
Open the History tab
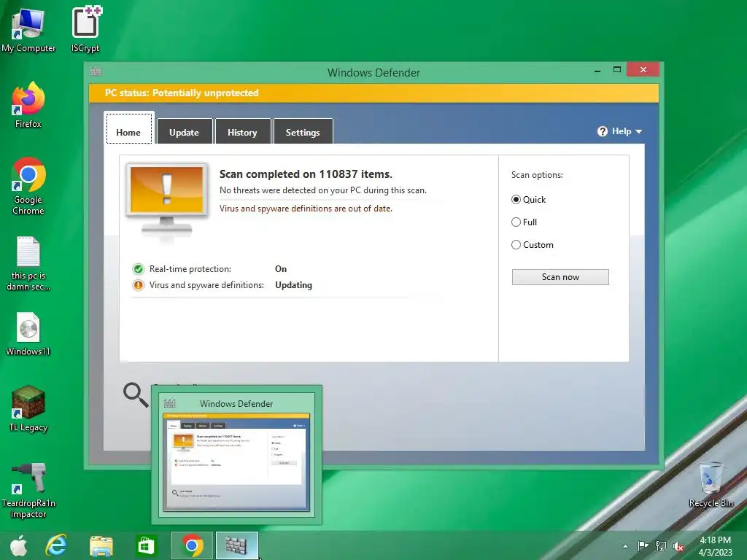coord(242,131)
